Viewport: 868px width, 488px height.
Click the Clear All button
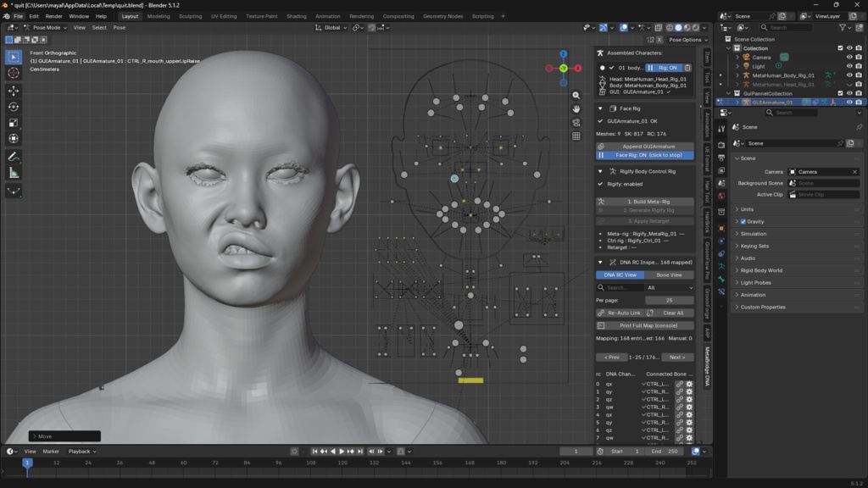coord(670,313)
